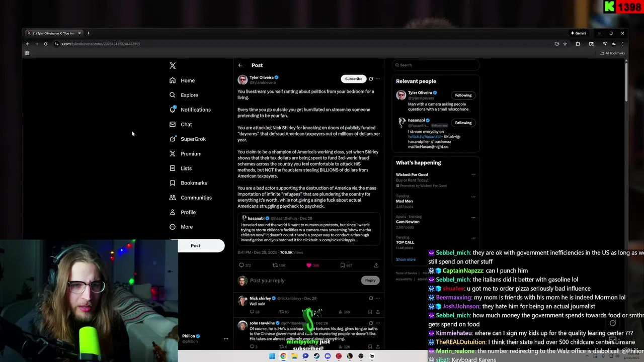Image resolution: width=644 pixels, height=362 pixels.
Task: Click Show more under What's happening
Action: tap(406, 260)
